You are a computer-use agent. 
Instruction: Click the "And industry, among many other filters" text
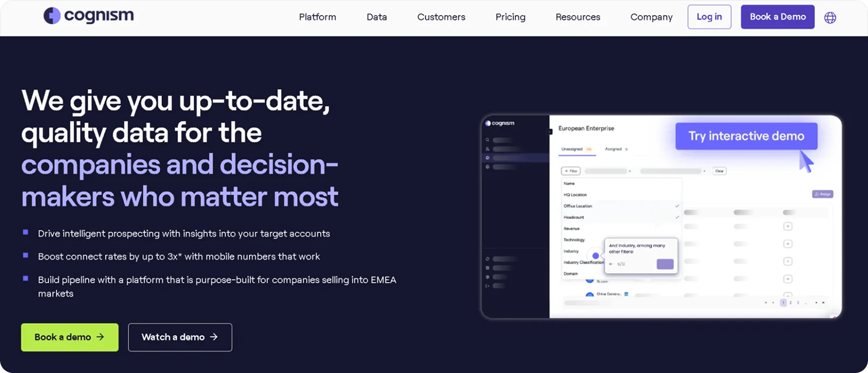coord(637,249)
